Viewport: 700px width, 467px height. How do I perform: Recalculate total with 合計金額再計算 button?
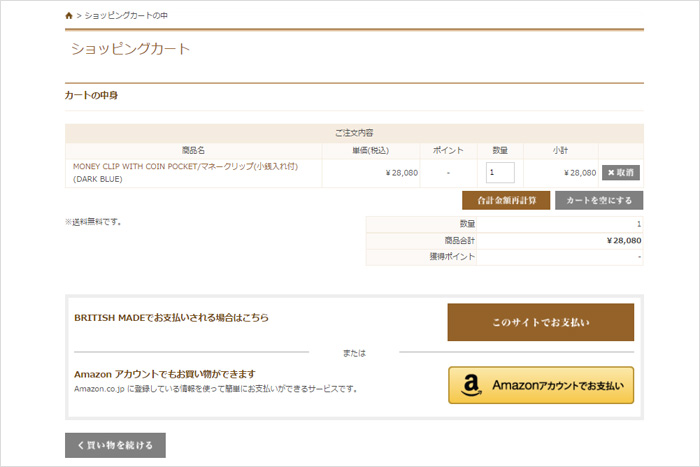(506, 200)
